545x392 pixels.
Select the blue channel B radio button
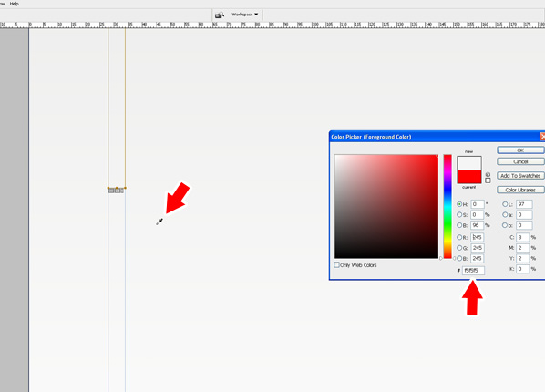459,258
